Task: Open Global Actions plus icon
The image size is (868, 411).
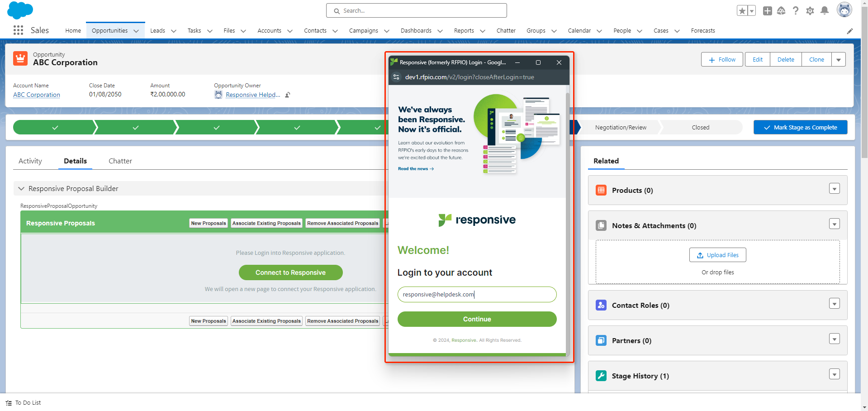Action: click(x=768, y=11)
